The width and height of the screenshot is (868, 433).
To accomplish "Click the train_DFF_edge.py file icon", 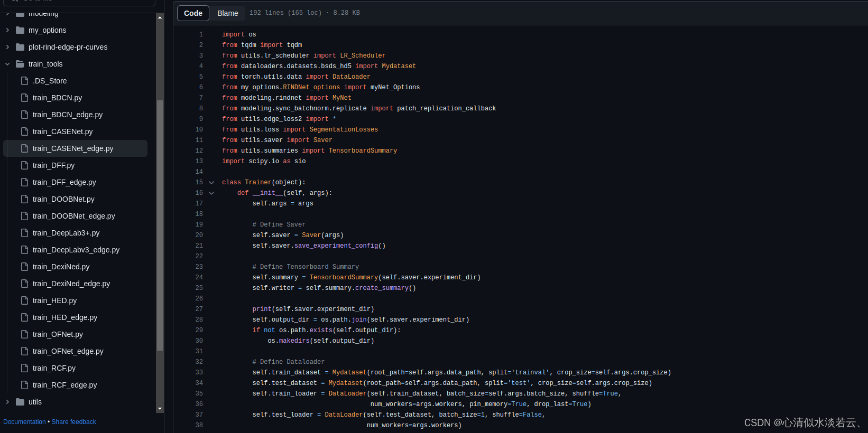I will [x=24, y=182].
